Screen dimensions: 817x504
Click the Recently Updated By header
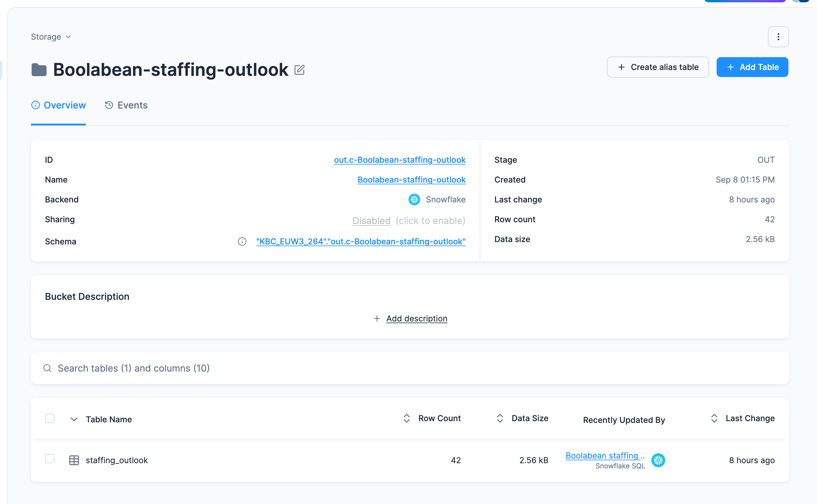(x=624, y=420)
